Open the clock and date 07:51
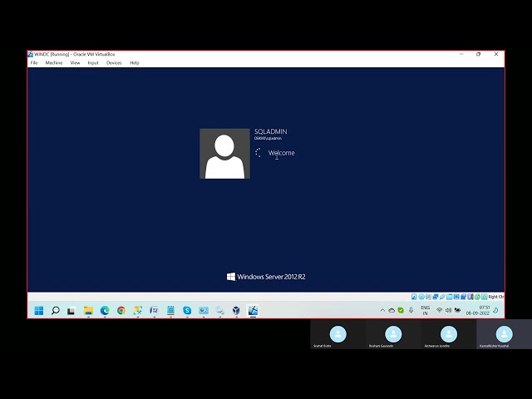This screenshot has width=532, height=399. pos(478,310)
